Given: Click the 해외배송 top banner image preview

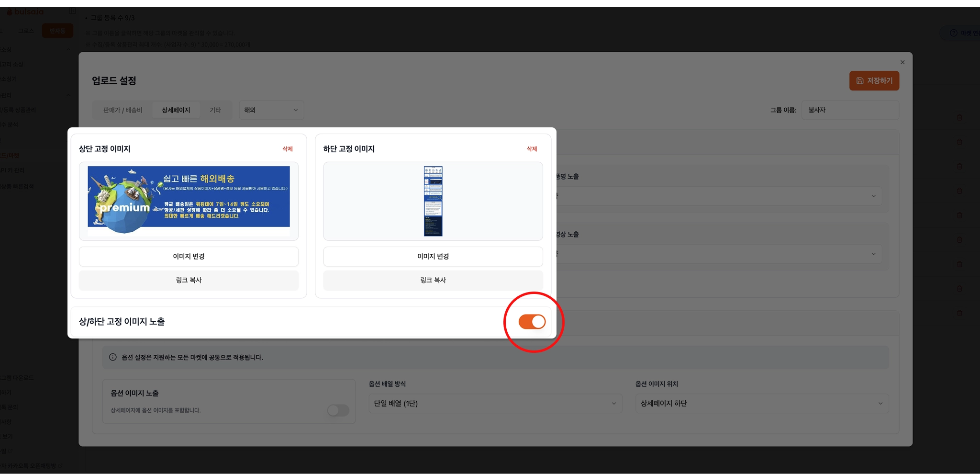Looking at the screenshot, I should coord(189,200).
